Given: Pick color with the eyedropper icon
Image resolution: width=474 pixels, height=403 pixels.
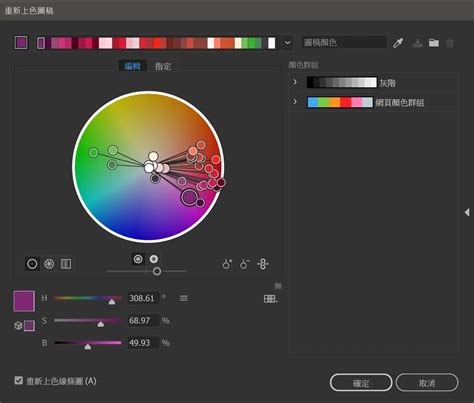Looking at the screenshot, I should (398, 43).
